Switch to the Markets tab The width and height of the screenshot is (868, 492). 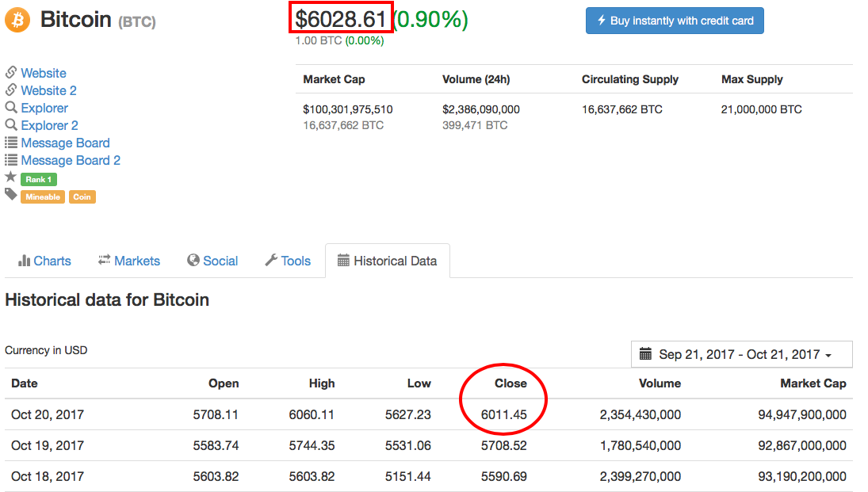(129, 261)
